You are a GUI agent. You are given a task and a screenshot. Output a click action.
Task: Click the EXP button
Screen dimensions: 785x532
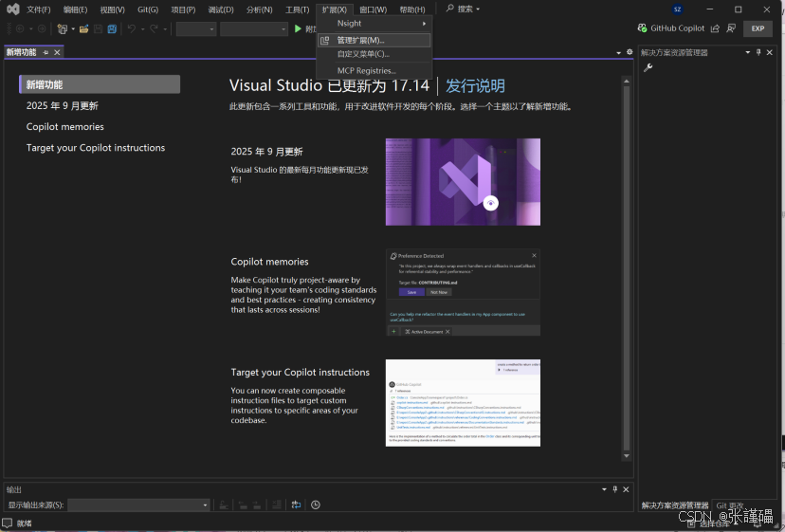pos(758,28)
